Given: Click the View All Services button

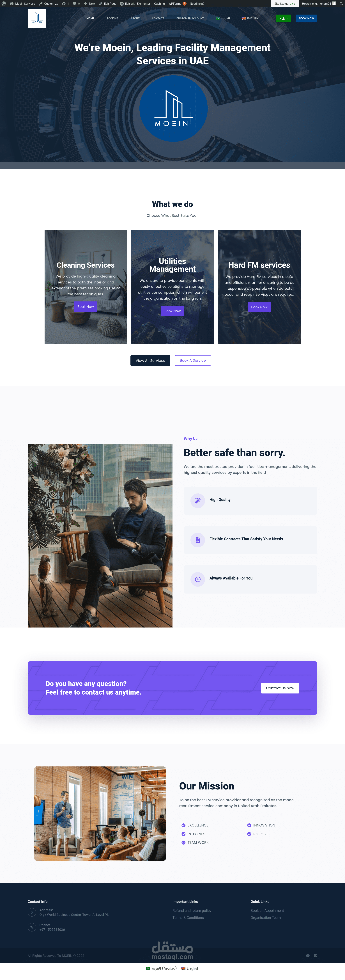Looking at the screenshot, I should pyautogui.click(x=150, y=360).
